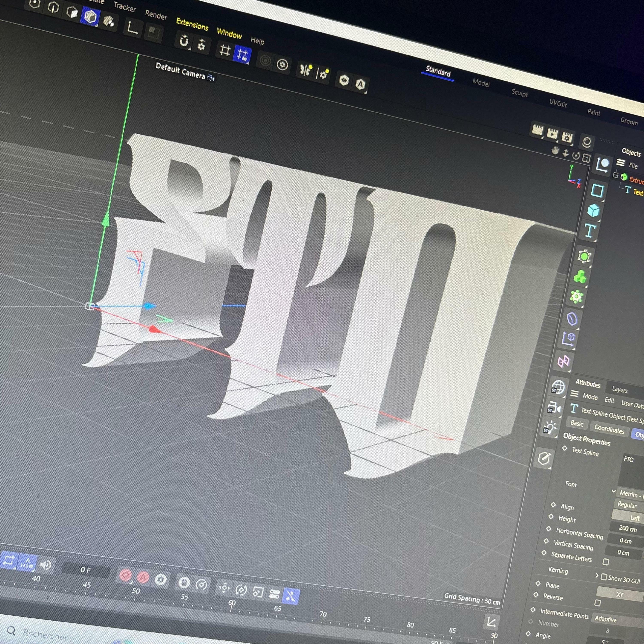The height and width of the screenshot is (644, 644).
Task: Add a scene sky globe icon
Action: tap(558, 387)
